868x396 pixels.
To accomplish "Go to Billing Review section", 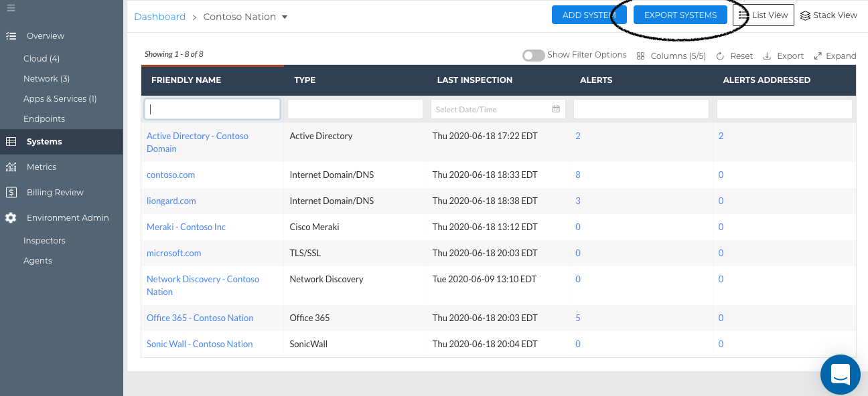I will click(x=55, y=193).
